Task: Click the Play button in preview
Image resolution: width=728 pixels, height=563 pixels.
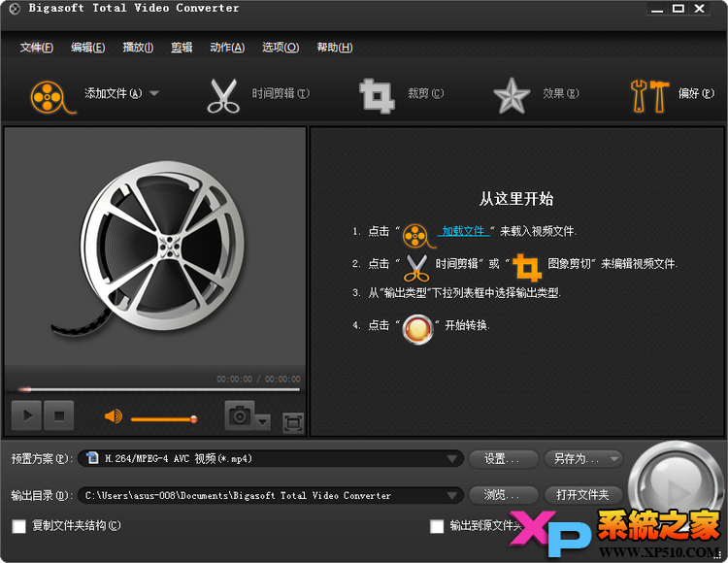Action: point(27,415)
